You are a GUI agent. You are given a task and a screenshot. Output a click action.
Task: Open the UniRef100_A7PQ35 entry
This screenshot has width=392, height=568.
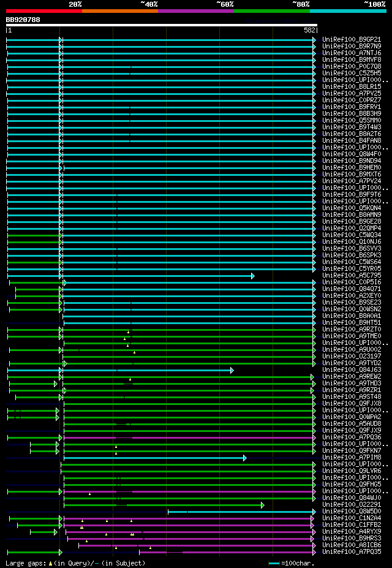[352, 553]
